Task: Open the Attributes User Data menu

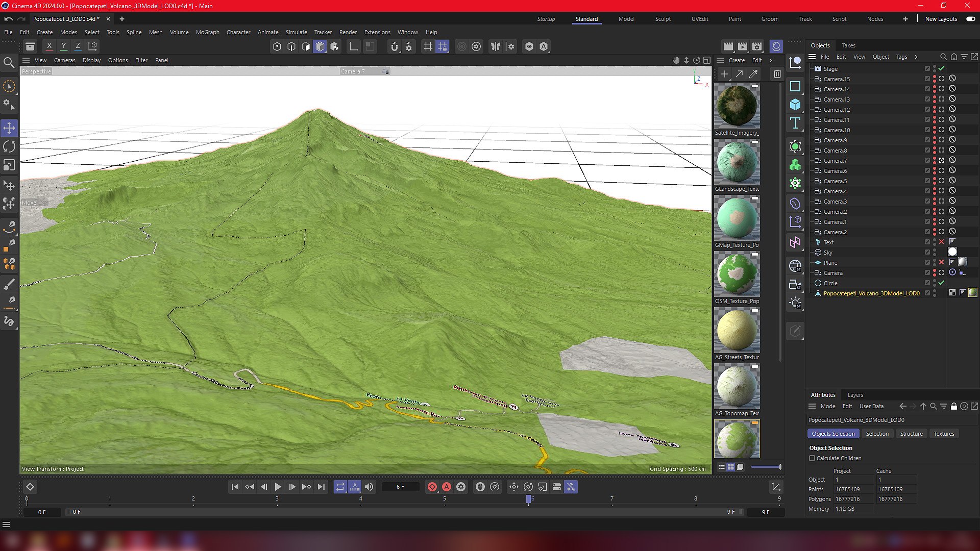Action: (871, 406)
